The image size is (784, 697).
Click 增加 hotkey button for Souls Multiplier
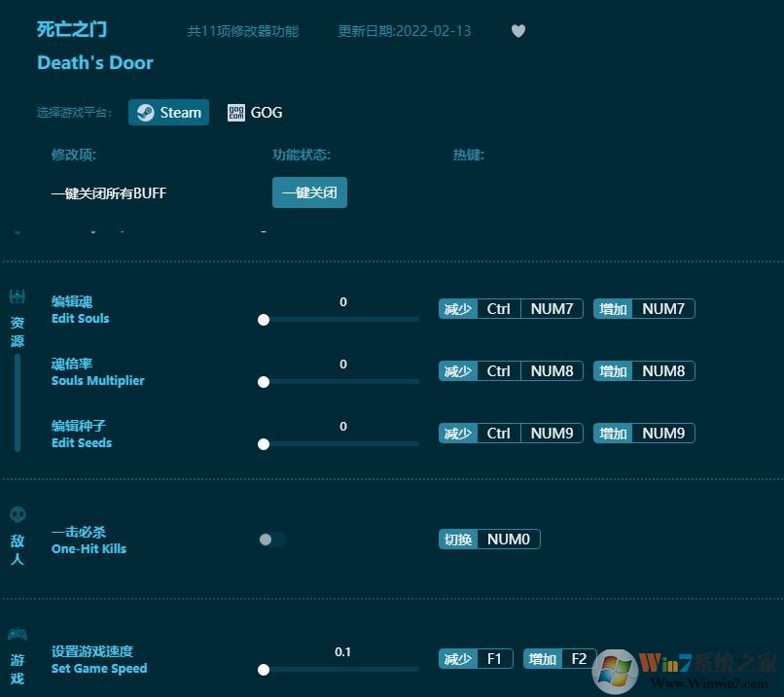[x=613, y=370]
